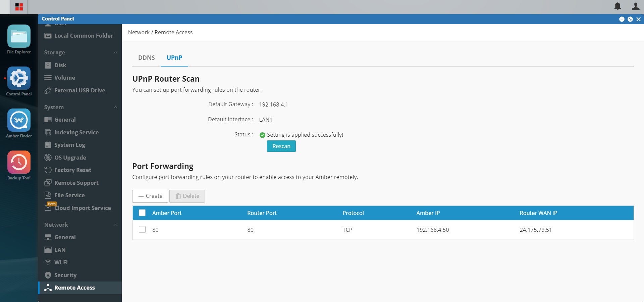Maximize the Control Panel window

(x=630, y=19)
